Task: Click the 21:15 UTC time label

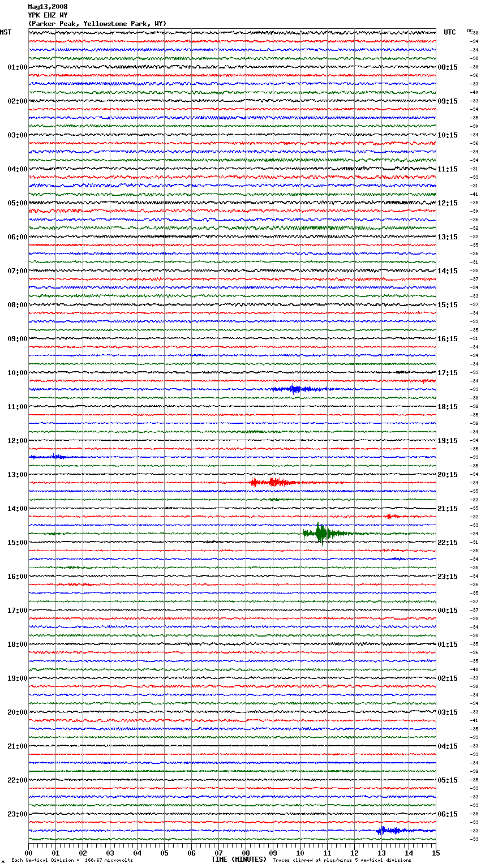Action: pos(448,509)
